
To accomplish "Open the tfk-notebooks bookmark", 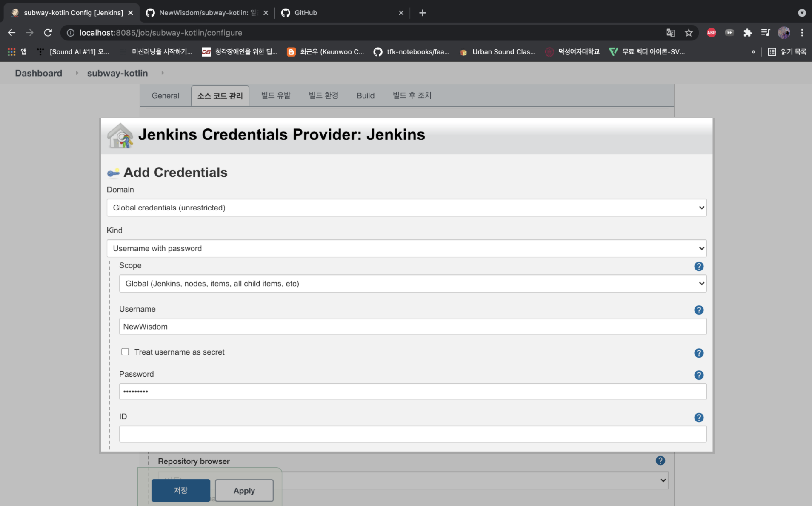I will pyautogui.click(x=412, y=51).
